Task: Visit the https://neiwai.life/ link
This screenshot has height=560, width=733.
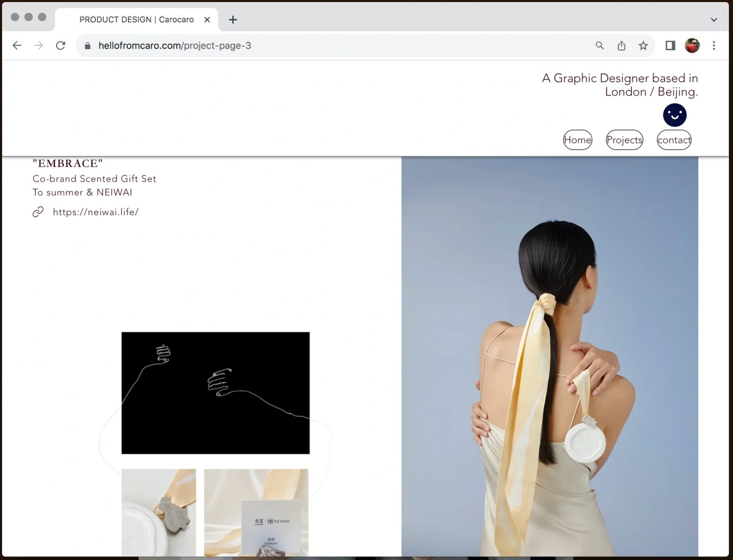Action: click(95, 212)
